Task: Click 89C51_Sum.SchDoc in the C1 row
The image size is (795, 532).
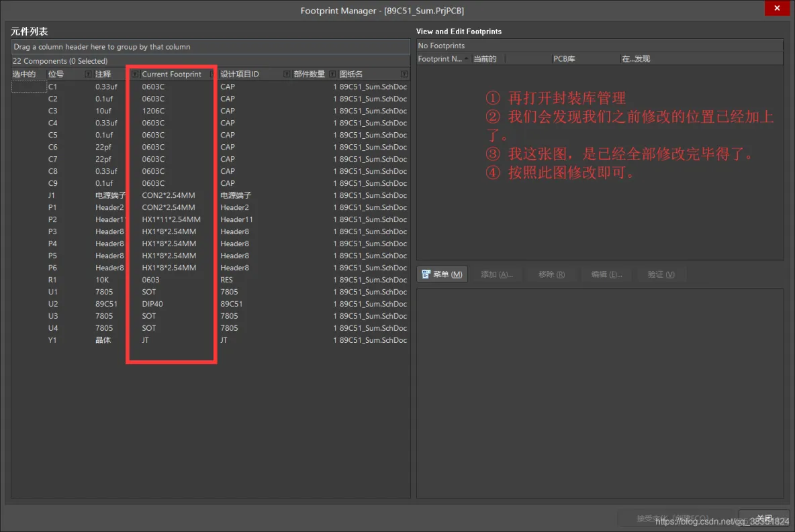Action: [373, 87]
